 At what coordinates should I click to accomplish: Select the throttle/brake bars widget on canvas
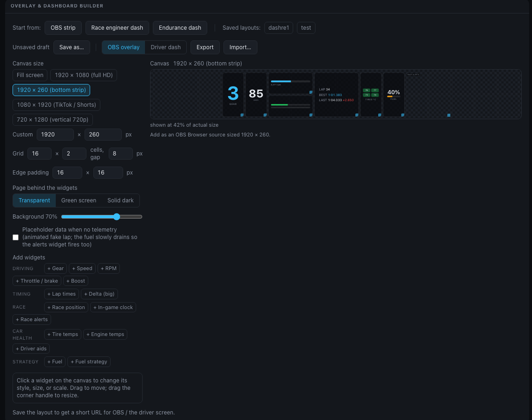pyautogui.click(x=290, y=106)
